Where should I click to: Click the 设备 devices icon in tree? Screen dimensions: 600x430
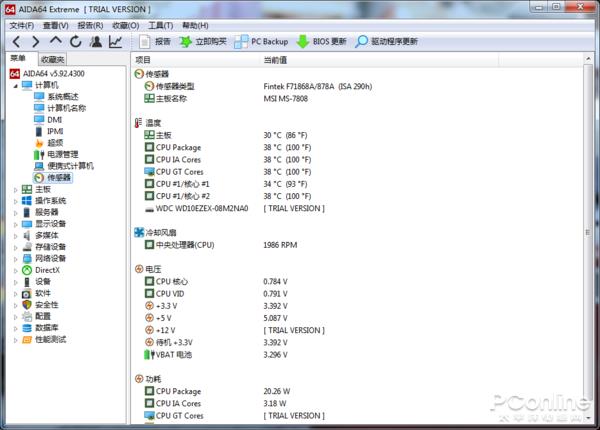[x=27, y=282]
